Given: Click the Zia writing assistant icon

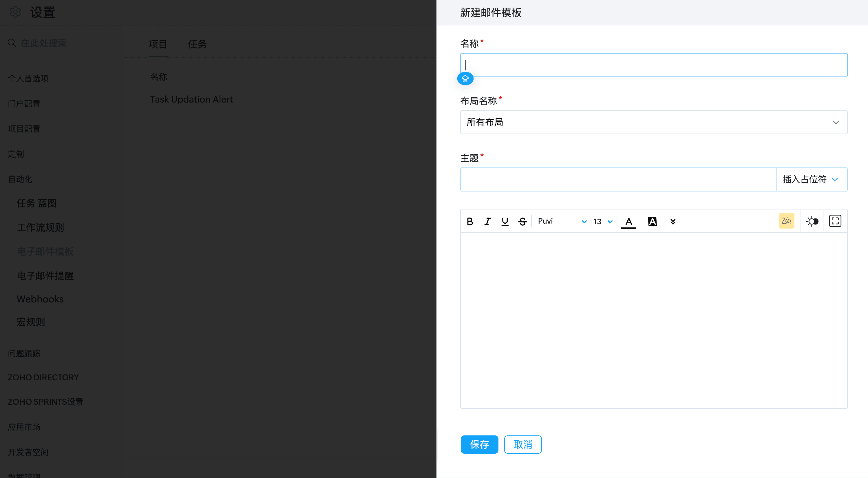Looking at the screenshot, I should tap(786, 221).
